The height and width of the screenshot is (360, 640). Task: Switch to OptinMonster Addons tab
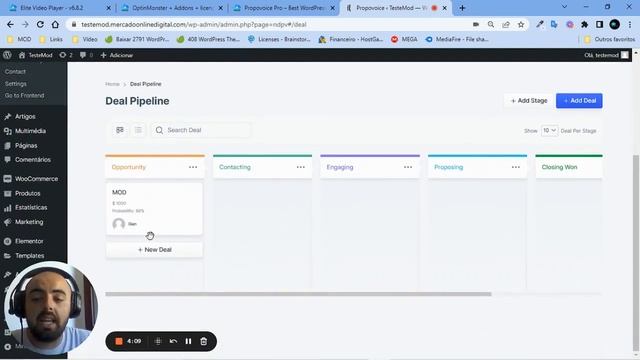pyautogui.click(x=171, y=8)
